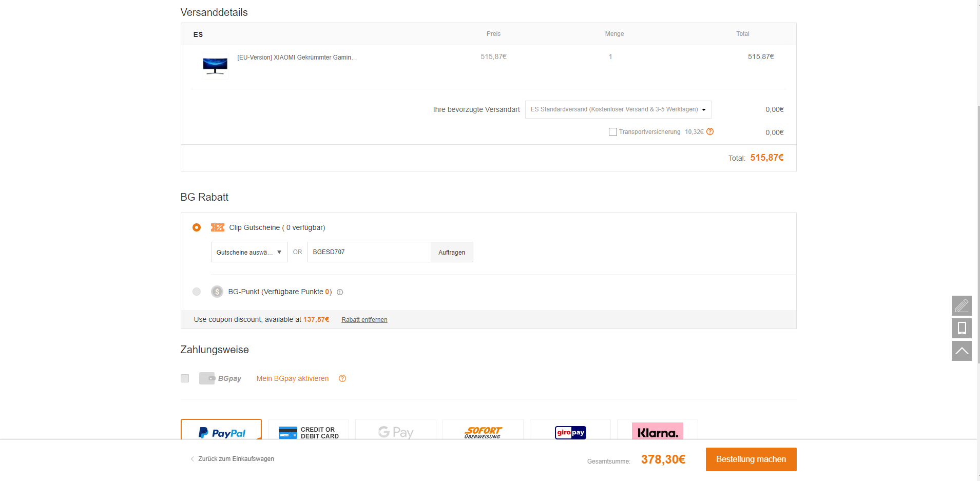Click the back chevron before Zurück
980x481 pixels.
coord(193,459)
